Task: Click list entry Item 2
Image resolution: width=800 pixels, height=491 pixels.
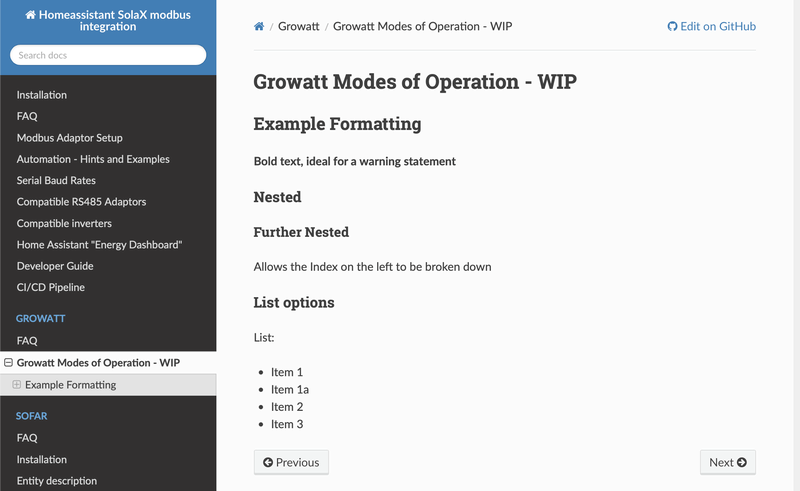Action: 287,407
